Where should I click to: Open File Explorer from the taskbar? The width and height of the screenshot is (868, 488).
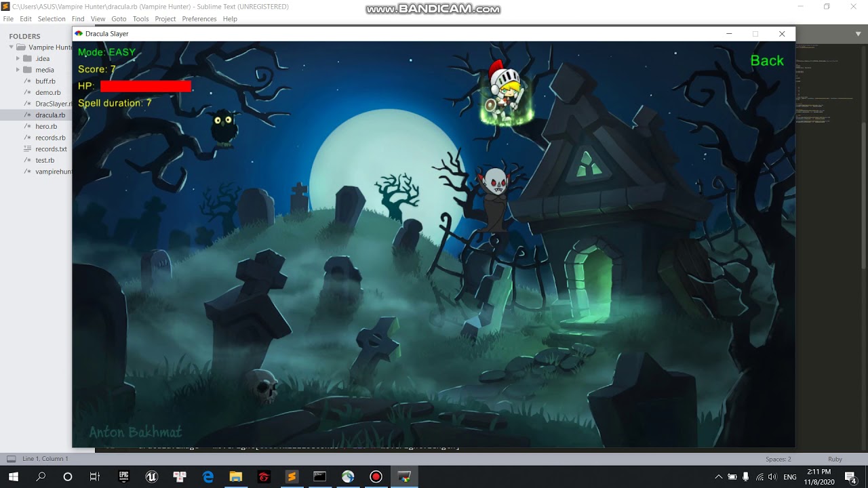click(236, 476)
